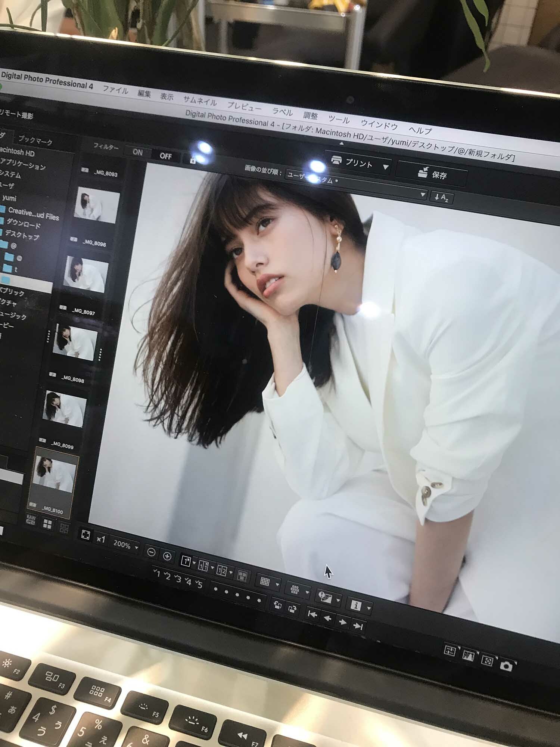560x747 pixels.
Task: Open dropdown arrow beside プリント
Action: (x=386, y=167)
